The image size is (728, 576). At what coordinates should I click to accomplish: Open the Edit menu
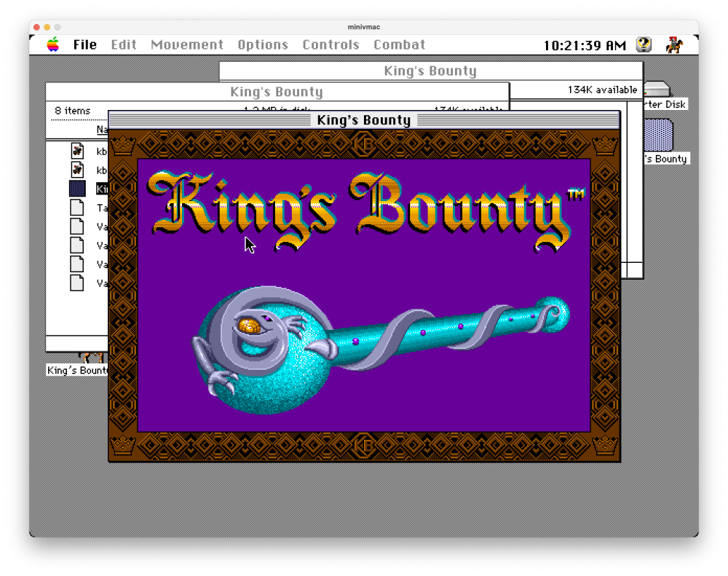click(124, 44)
